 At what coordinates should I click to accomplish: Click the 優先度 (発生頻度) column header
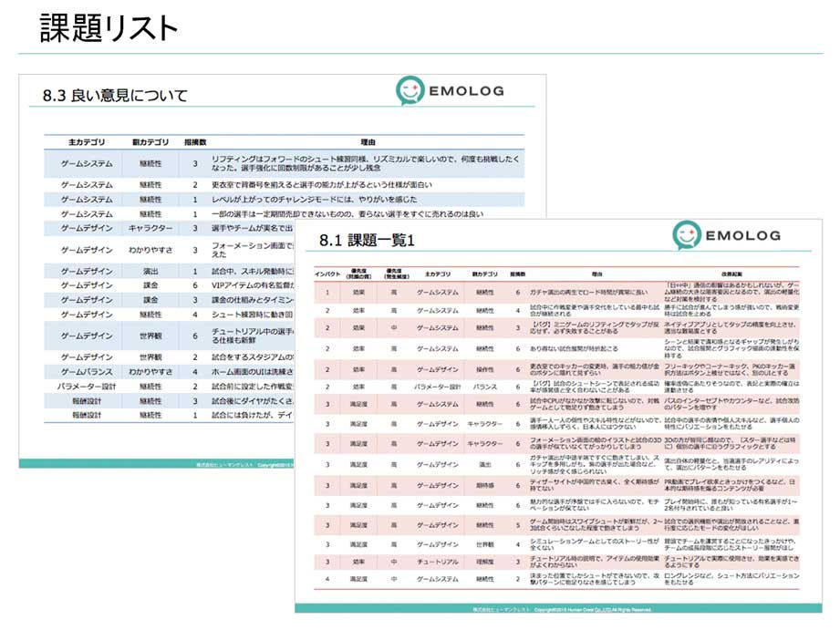tap(397, 274)
